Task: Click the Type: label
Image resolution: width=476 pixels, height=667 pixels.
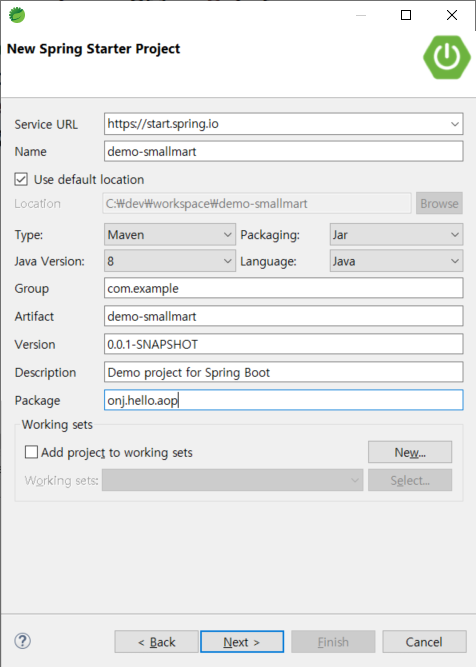Action: click(29, 235)
